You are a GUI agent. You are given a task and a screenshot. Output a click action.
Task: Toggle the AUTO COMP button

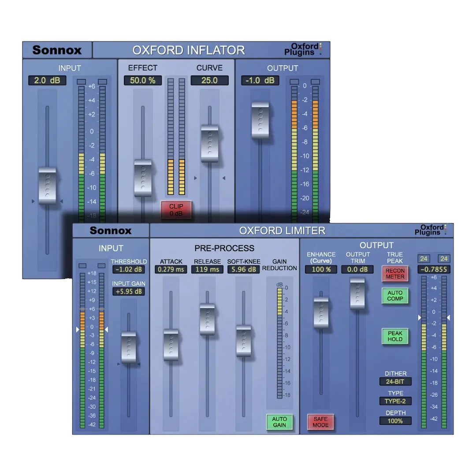point(395,296)
